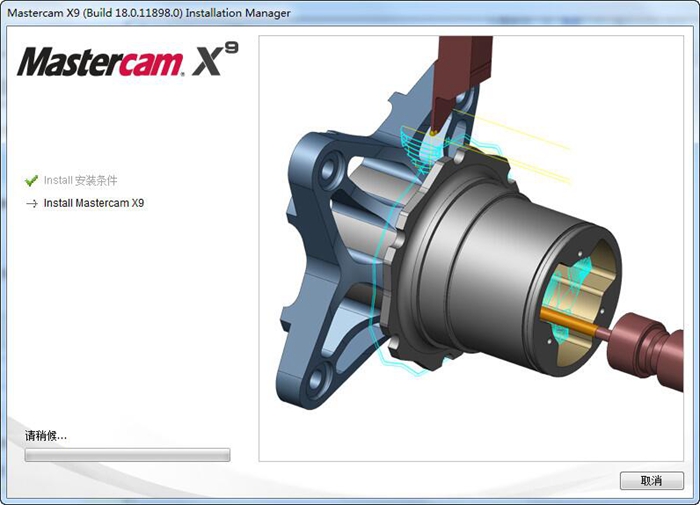This screenshot has height=505, width=700.
Task: Select the Install Mastercam X9 step label
Action: click(x=94, y=203)
